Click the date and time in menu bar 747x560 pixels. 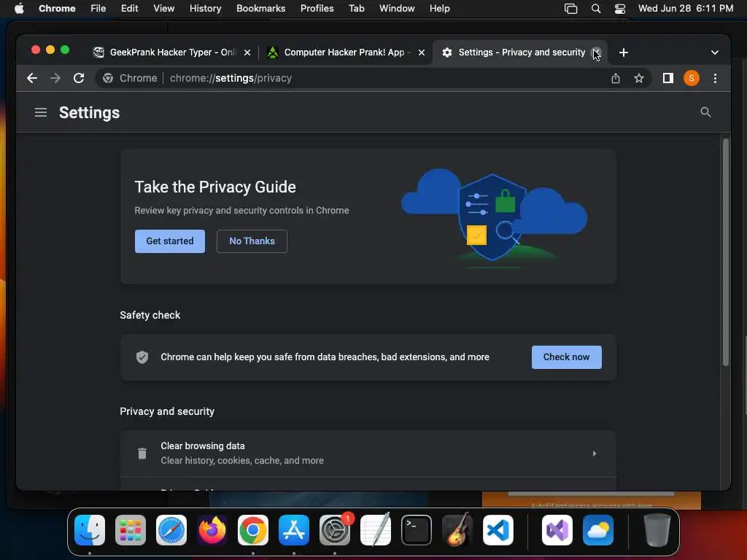686,9
